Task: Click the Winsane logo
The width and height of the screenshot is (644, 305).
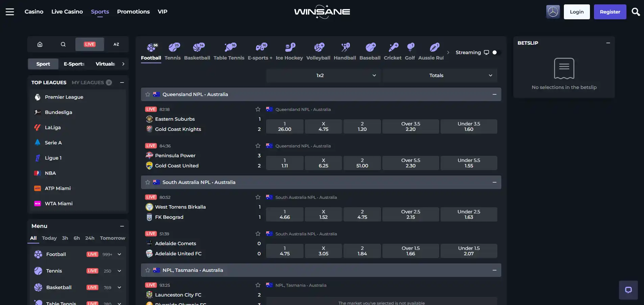Action: (322, 12)
